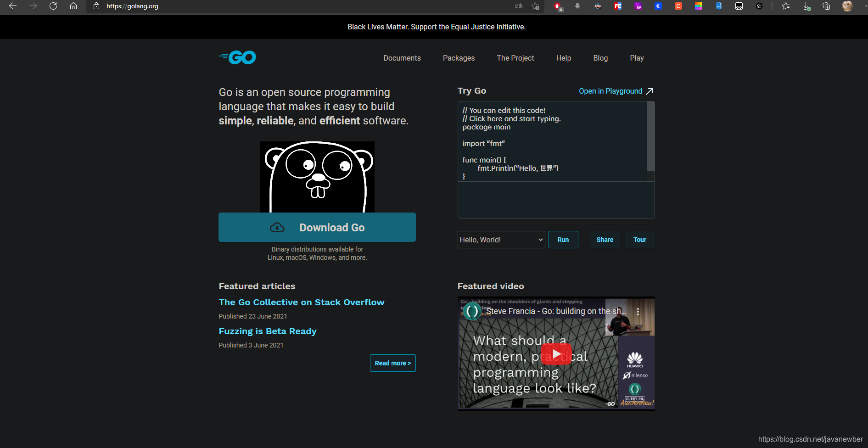Run the Go code sample
868x448 pixels.
(563, 240)
